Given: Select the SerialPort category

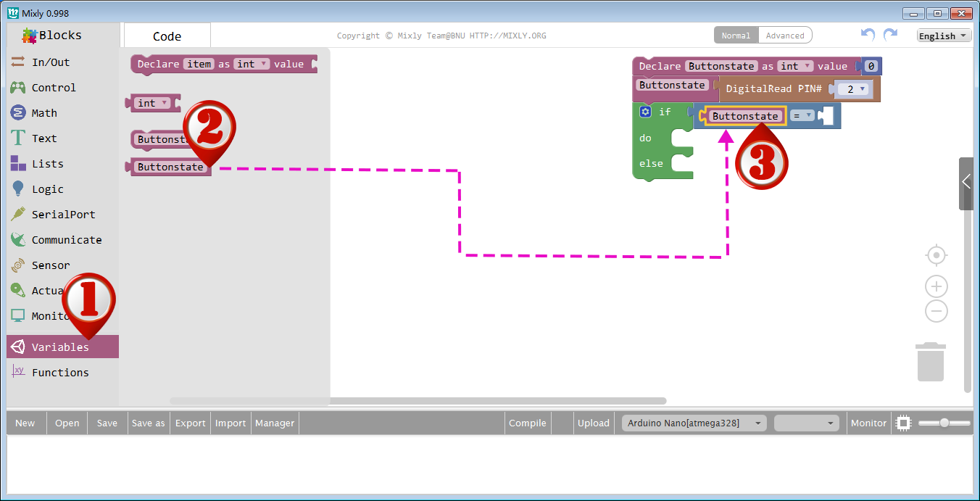Looking at the screenshot, I should 63,215.
